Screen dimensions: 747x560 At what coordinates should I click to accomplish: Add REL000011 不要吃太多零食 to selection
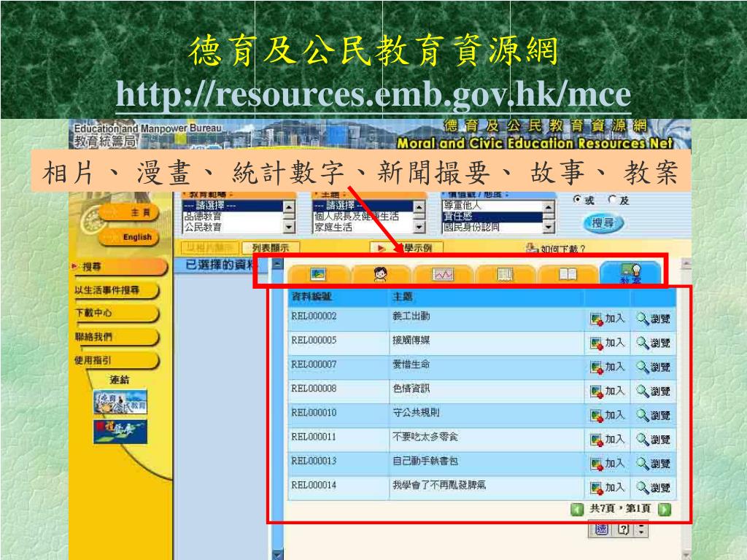click(x=608, y=439)
